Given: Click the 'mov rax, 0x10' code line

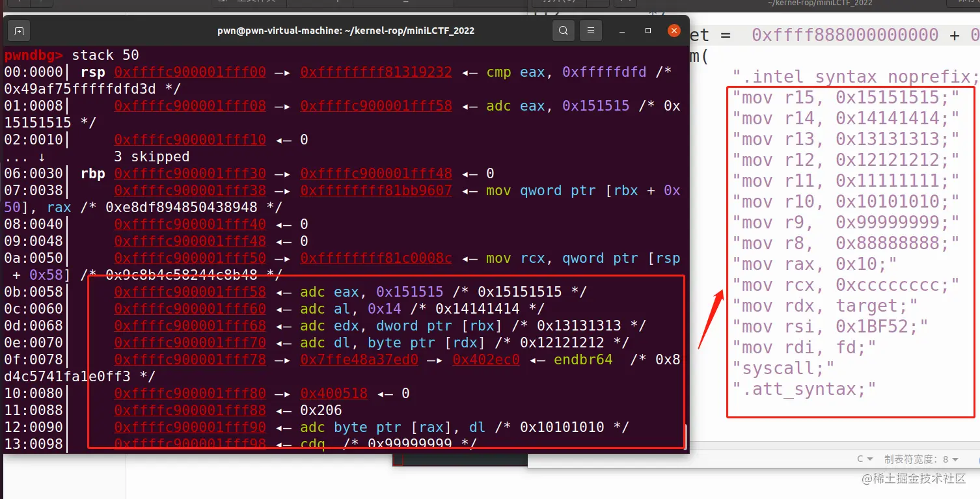Looking at the screenshot, I should tap(815, 264).
